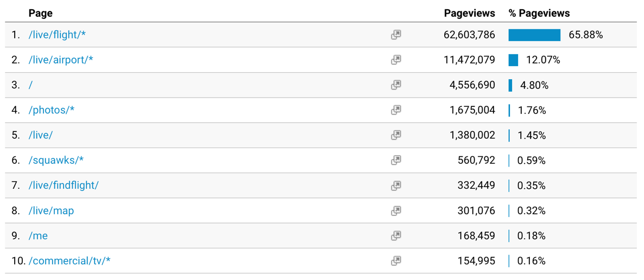Open the /commercial/tv/* link
Viewport: 644px width, 280px height.
click(x=70, y=260)
